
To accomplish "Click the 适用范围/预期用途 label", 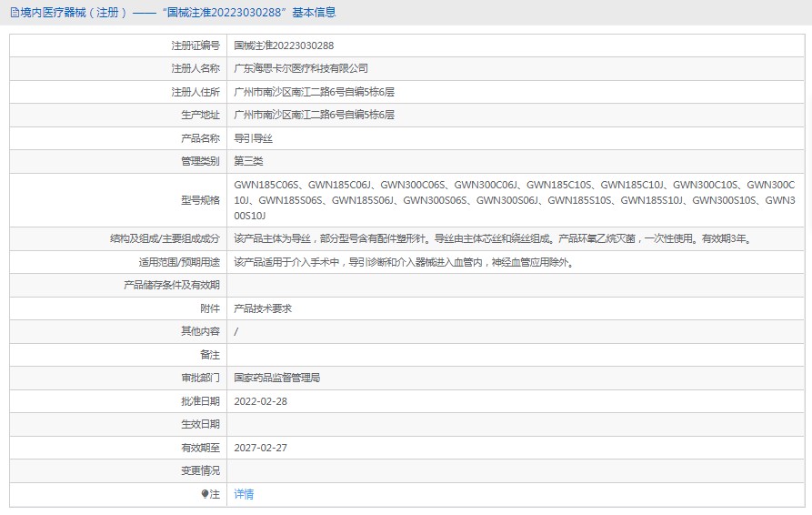I will click(179, 262).
